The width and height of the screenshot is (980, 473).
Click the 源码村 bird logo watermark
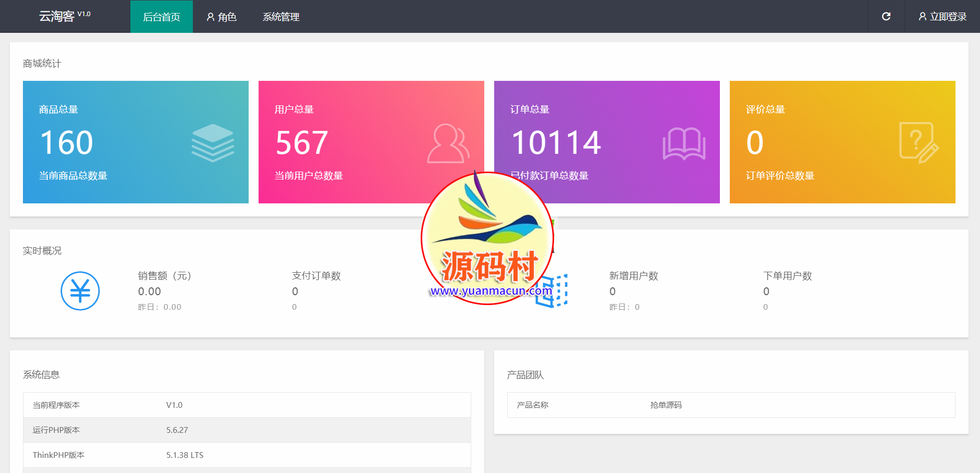[487, 238]
